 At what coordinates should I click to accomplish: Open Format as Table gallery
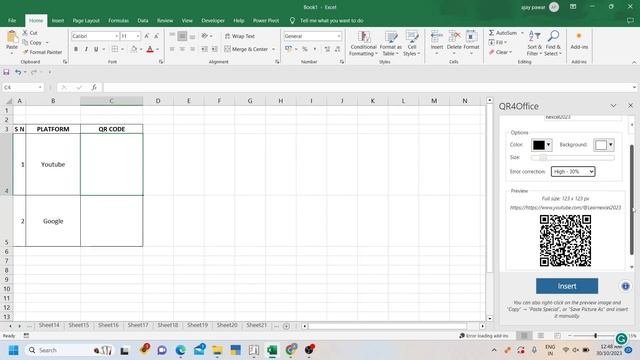(390, 44)
